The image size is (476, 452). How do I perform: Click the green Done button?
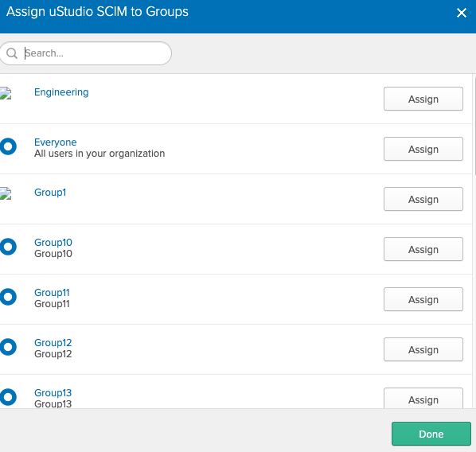pos(431,434)
